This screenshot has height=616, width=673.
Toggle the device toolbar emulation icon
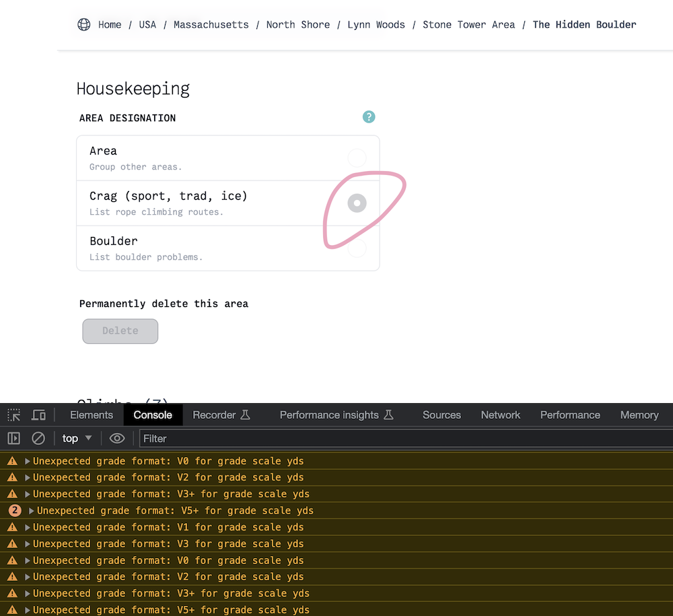38,415
